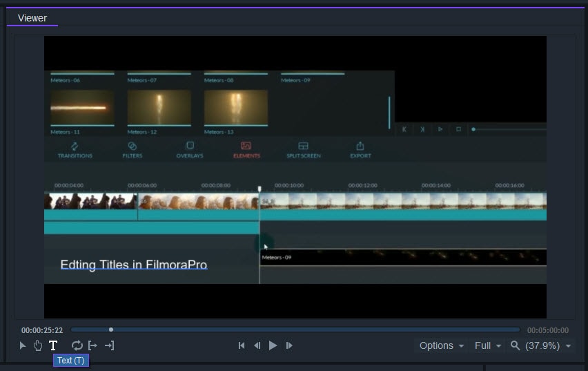Play the viewer preview

click(273, 345)
